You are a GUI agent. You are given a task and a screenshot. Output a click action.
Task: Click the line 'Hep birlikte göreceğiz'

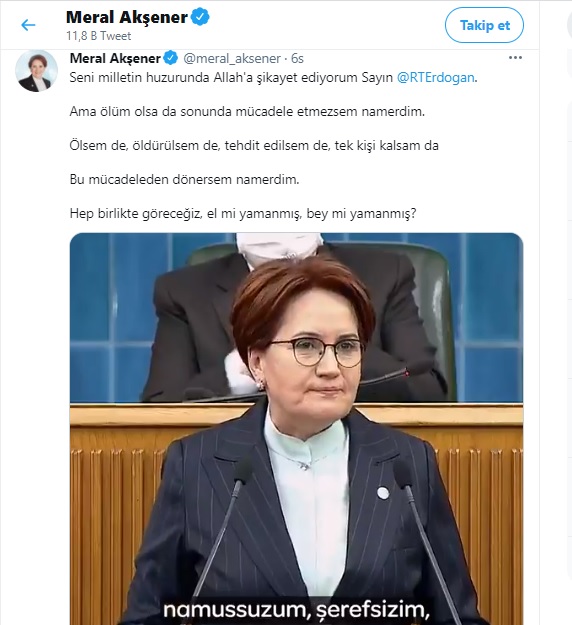point(243,214)
